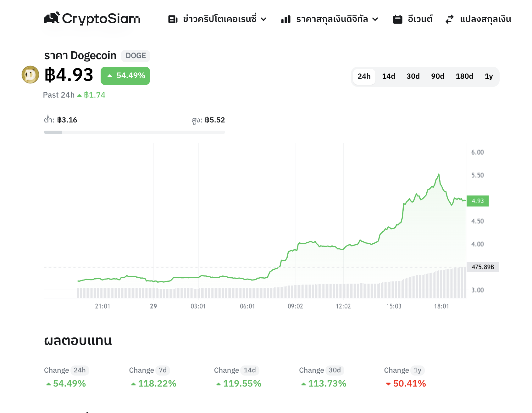Click the DOGE ticker badge
The height and width of the screenshot is (413, 532).
click(136, 56)
